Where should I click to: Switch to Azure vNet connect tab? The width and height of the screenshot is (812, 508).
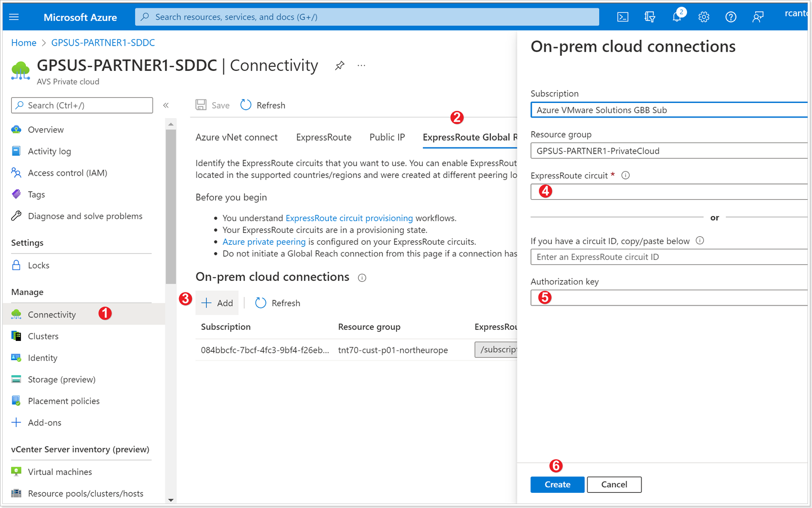click(x=237, y=137)
